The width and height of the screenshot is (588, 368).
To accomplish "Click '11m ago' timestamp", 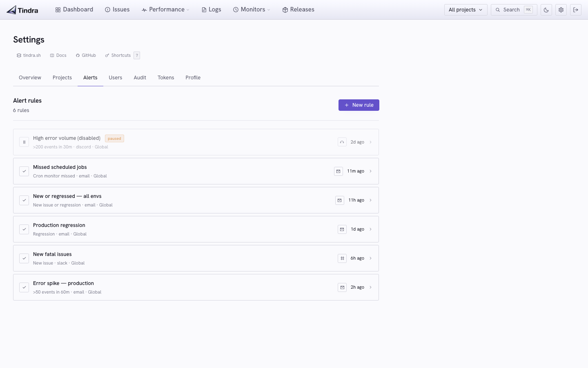I will (x=356, y=171).
